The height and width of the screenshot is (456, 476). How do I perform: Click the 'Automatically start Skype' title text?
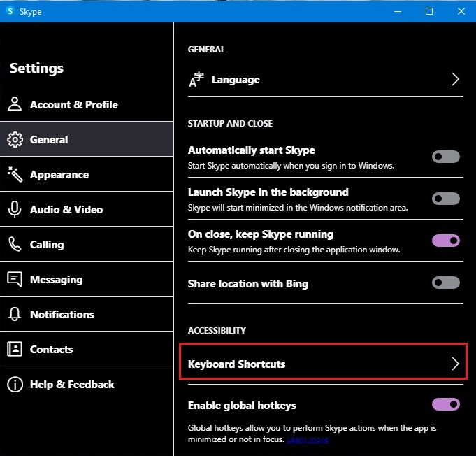click(x=252, y=150)
